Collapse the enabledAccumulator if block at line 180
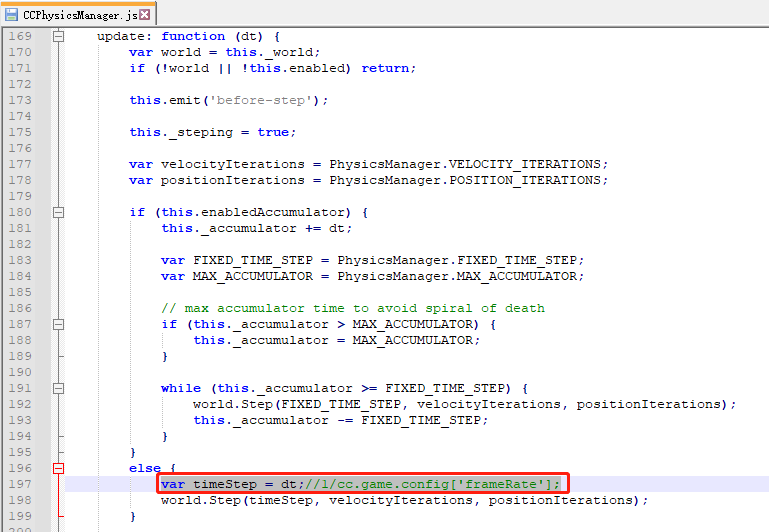This screenshot has width=769, height=532. [x=58, y=212]
